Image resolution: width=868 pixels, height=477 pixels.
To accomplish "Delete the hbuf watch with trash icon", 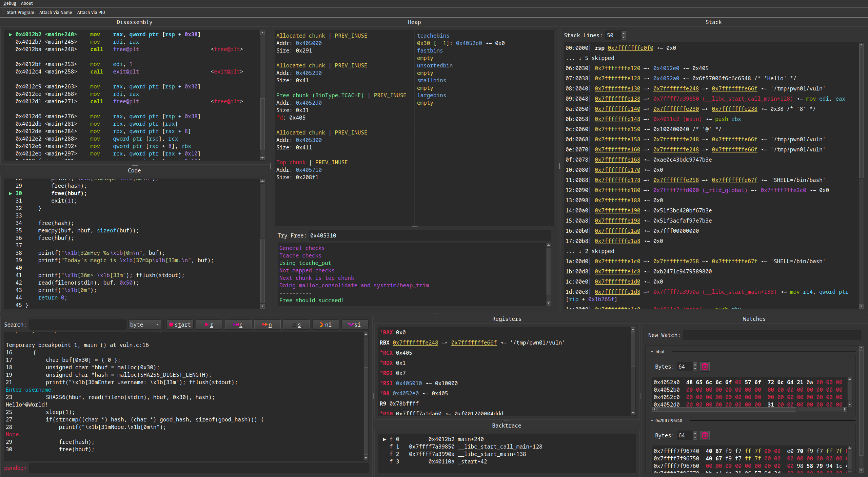I will (705, 367).
